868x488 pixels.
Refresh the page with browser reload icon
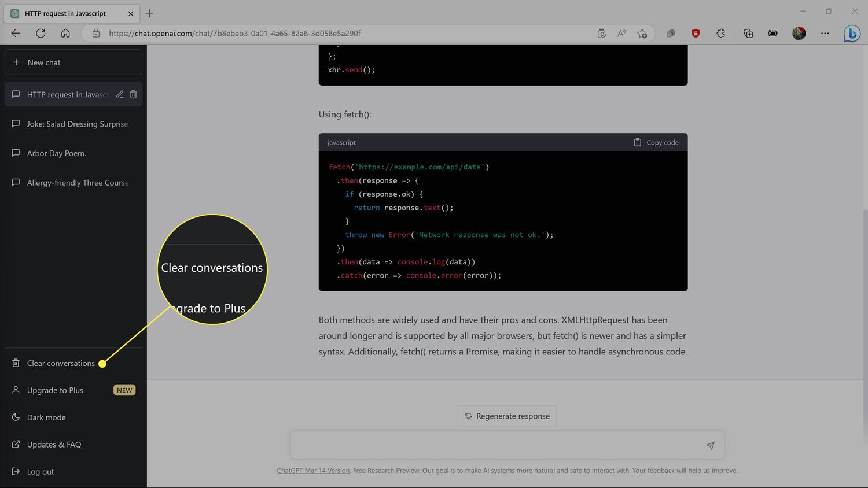(x=41, y=34)
